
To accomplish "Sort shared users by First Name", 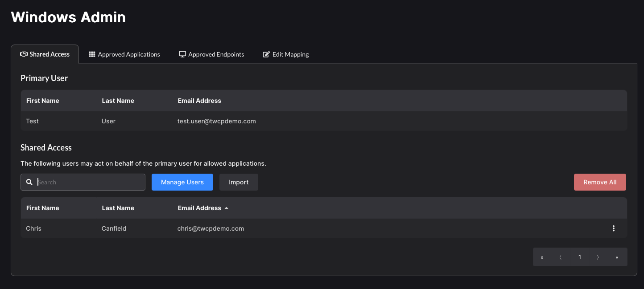I will click(43, 208).
